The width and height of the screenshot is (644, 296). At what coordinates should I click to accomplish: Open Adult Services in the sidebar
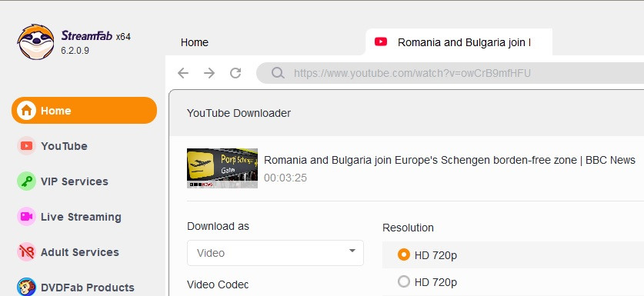[x=80, y=252]
